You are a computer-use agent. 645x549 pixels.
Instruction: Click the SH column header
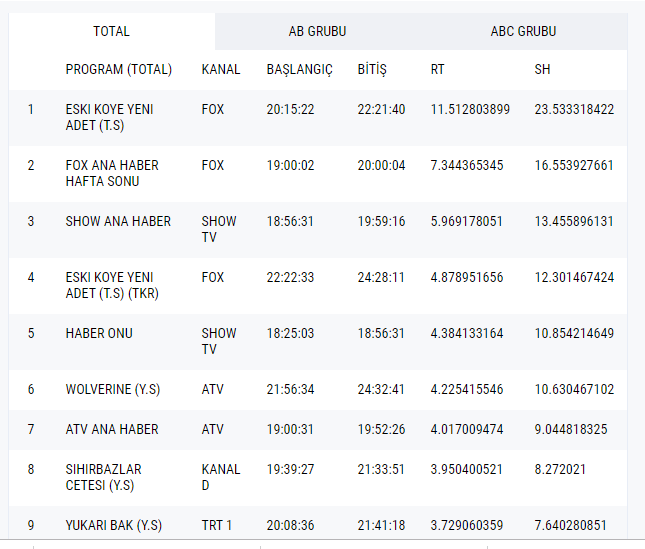coord(542,69)
